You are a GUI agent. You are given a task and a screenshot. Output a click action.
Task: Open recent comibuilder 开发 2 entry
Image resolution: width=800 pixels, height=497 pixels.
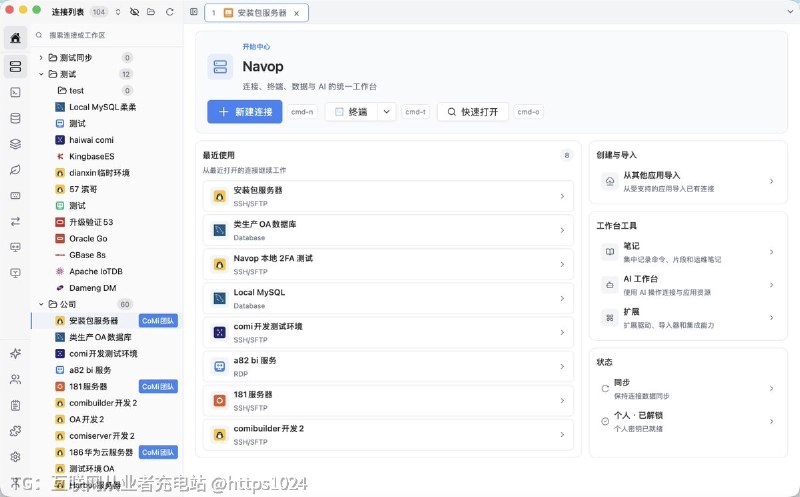point(388,434)
